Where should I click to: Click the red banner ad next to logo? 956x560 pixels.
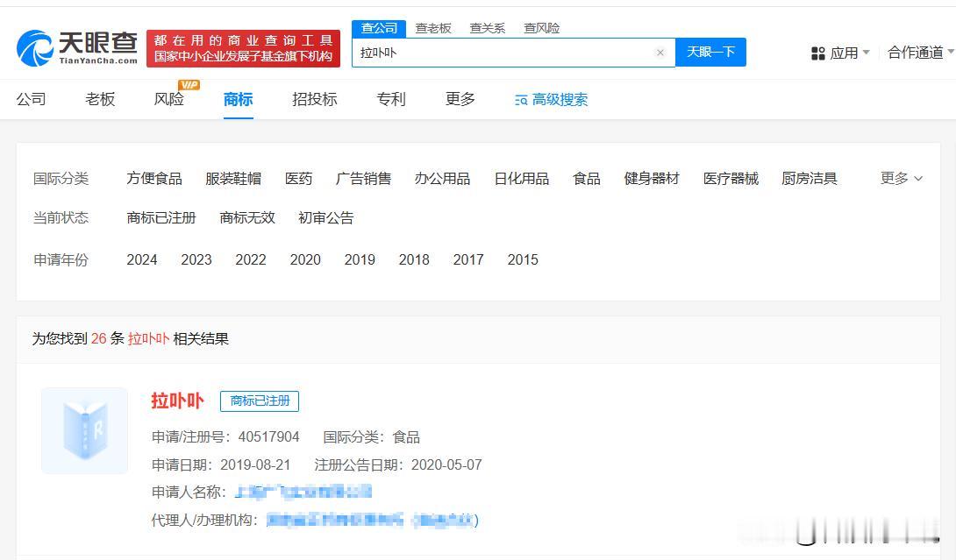click(x=243, y=49)
